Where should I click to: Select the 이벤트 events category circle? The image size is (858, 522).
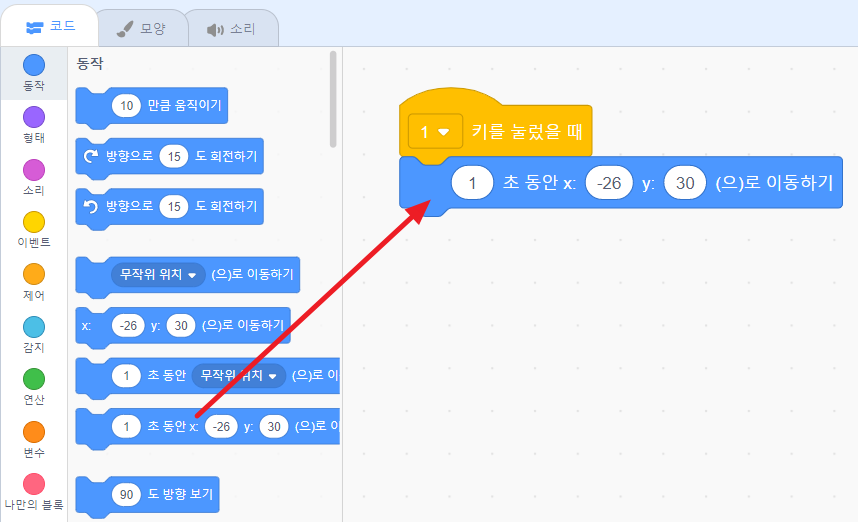click(34, 222)
